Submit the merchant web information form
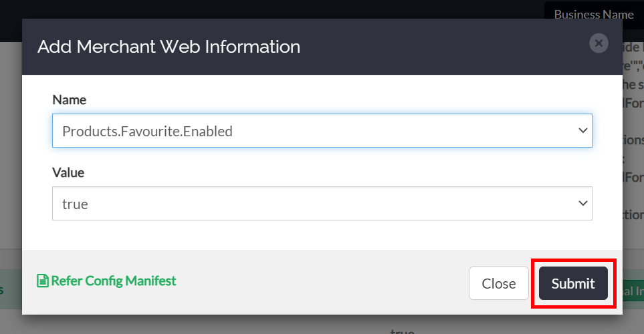 573,283
